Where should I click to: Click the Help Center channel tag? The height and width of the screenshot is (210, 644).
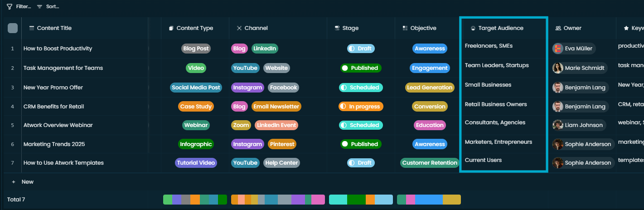[x=281, y=163]
